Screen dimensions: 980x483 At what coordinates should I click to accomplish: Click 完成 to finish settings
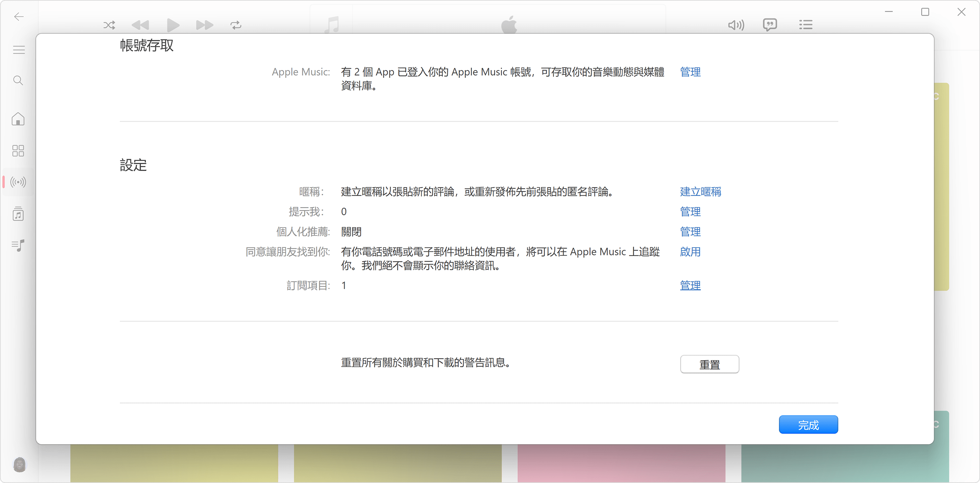click(x=808, y=425)
